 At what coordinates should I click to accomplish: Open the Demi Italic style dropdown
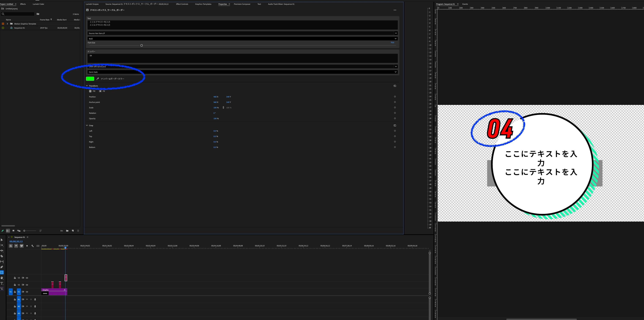(x=395, y=72)
